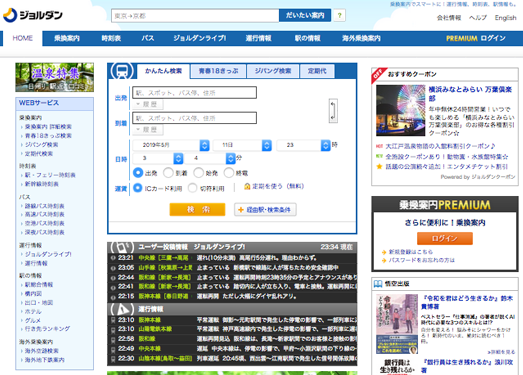Image resolution: width=523 pixels, height=375 pixels.
Task: Swap departure and arrival stations icon
Action: [x=333, y=111]
